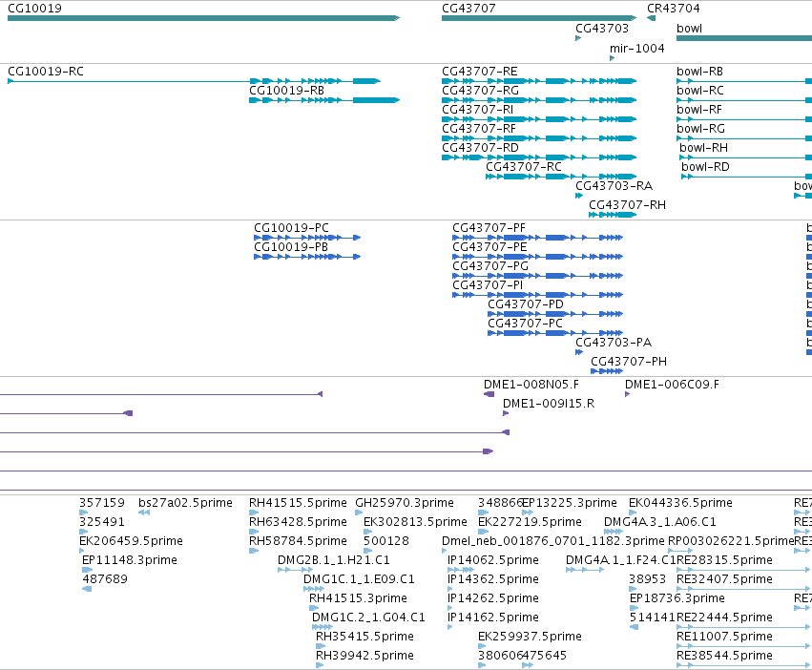The image size is (812, 670).
Task: Click protein CG10019-PB
Action: coord(307,257)
